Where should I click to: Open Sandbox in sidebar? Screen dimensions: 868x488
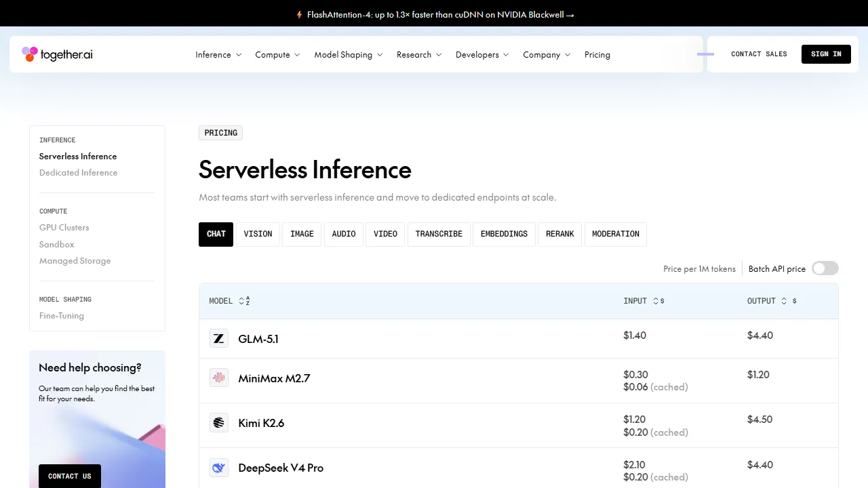(57, 245)
